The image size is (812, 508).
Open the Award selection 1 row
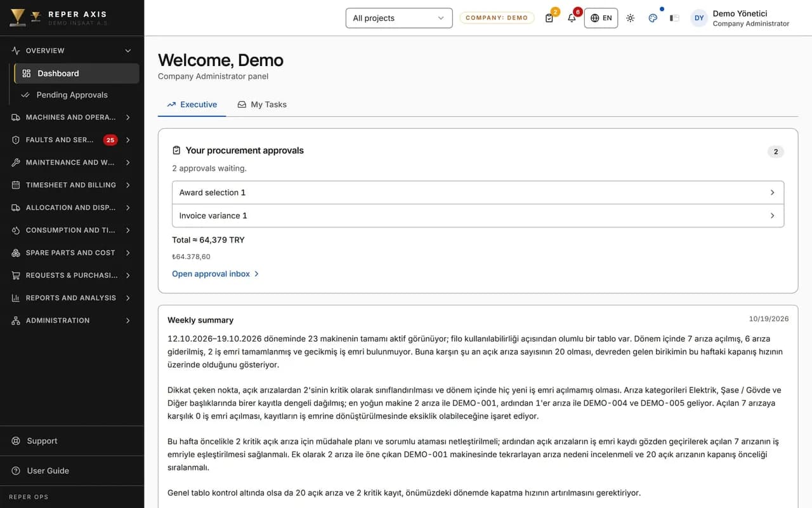478,192
